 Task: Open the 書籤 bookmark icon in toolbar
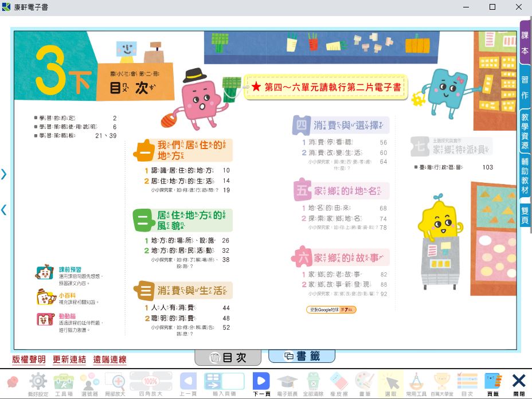click(x=493, y=384)
